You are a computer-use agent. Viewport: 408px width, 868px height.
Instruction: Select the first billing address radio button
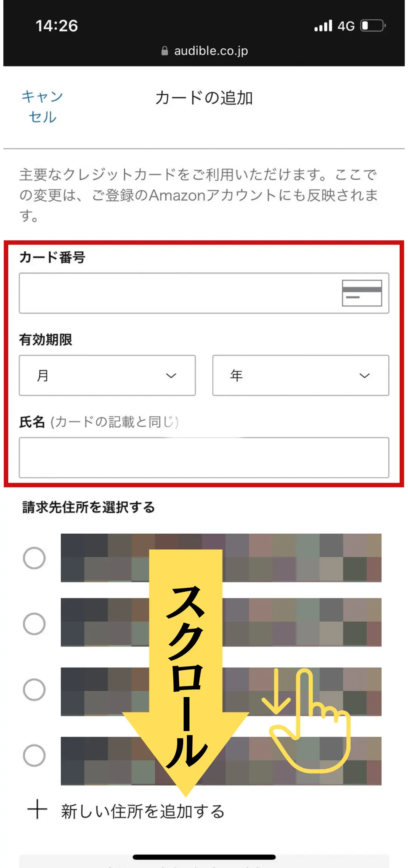click(x=34, y=558)
